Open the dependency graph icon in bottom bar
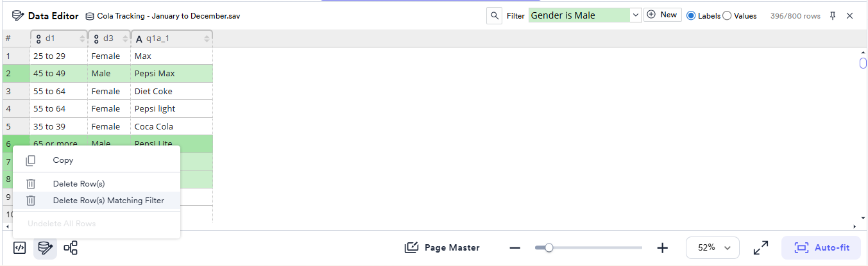This screenshot has height=266, width=868. tap(71, 247)
